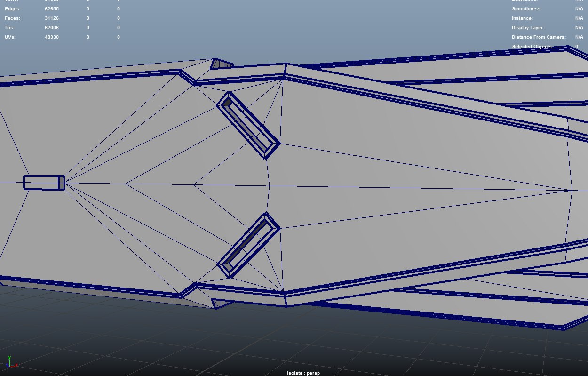Select the "Faces:" HUD label
This screenshot has width=588, height=376.
12,18
